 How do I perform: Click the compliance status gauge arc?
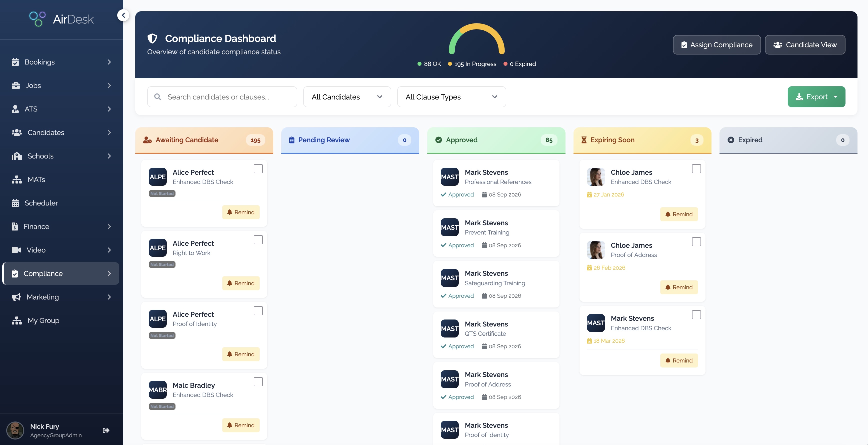pyautogui.click(x=476, y=37)
